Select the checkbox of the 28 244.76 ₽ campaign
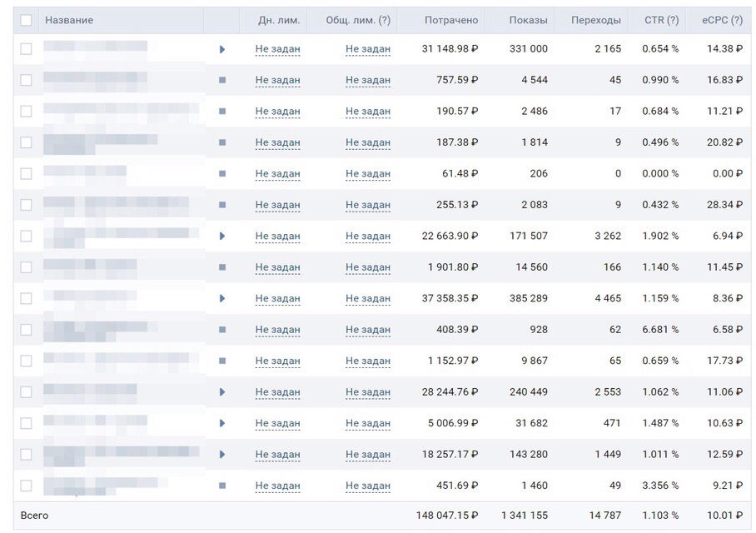 click(27, 392)
